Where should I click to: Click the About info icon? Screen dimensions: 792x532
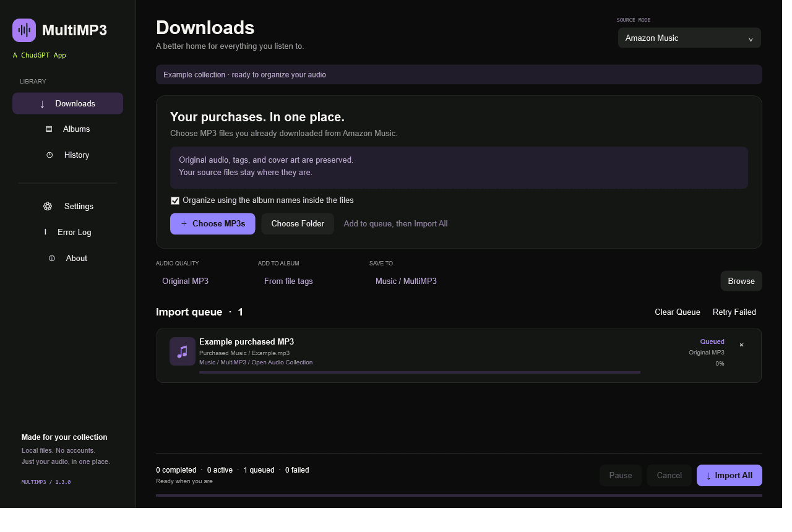(52, 259)
